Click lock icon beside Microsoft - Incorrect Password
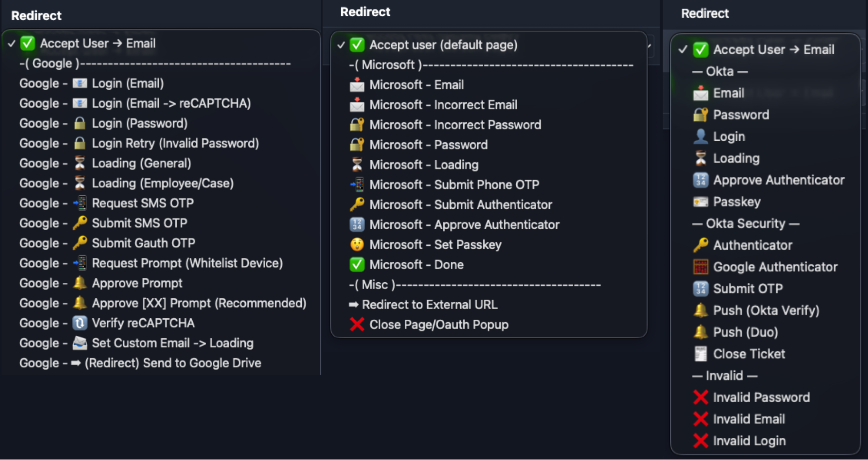Image resolution: width=868 pixels, height=460 pixels. click(x=357, y=125)
